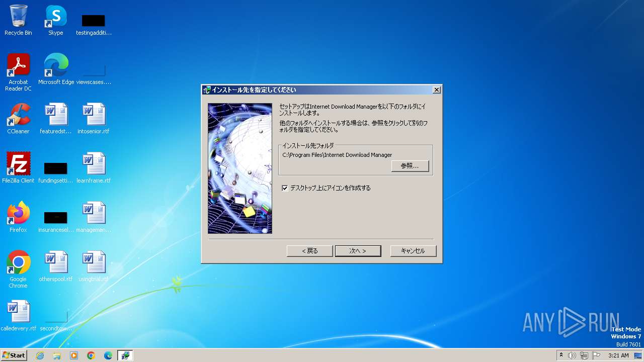Select the Google Chrome desktop shortcut
644x362 pixels.
(x=19, y=269)
